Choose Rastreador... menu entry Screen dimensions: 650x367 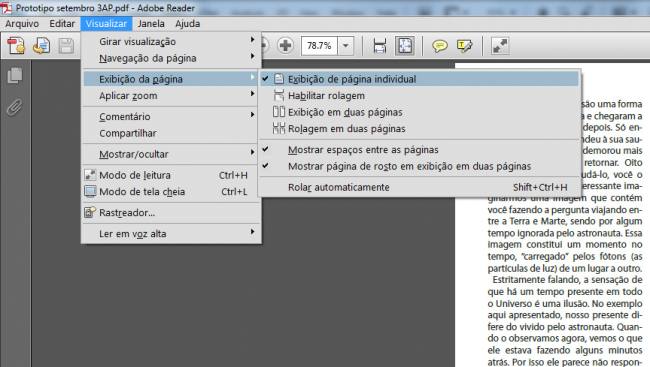point(171,212)
